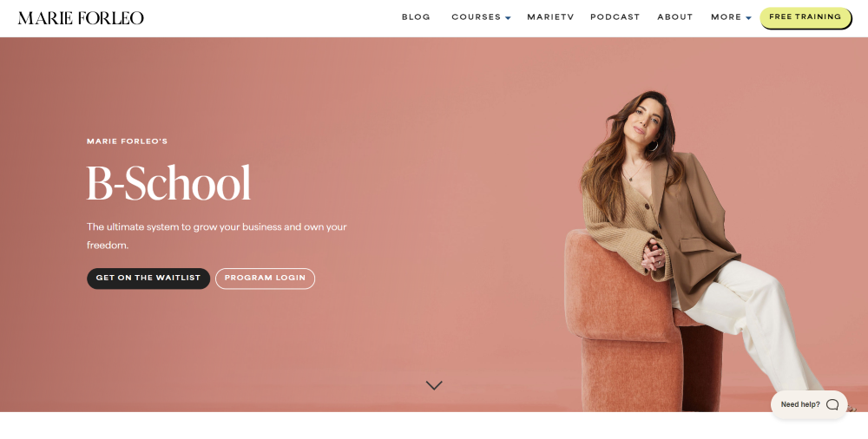Click the B-School headline

[x=169, y=183]
